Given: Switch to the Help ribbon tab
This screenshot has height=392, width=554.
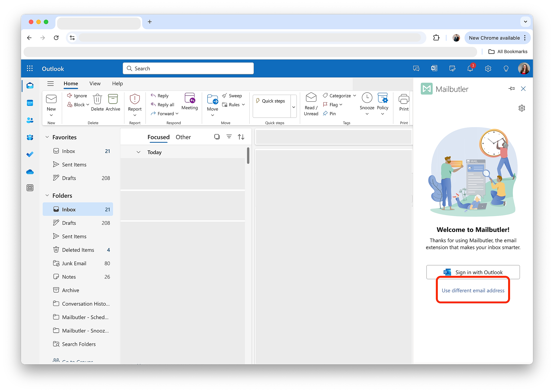Looking at the screenshot, I should (117, 84).
